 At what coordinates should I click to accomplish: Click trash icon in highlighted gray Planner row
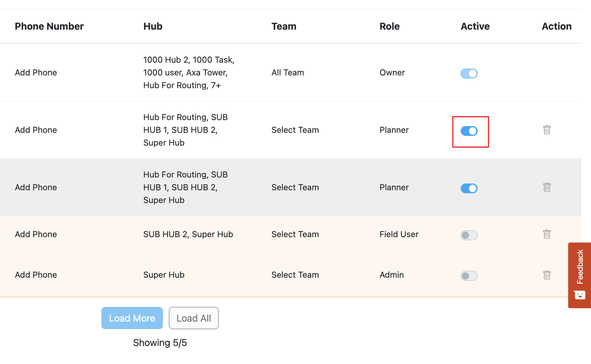[547, 187]
